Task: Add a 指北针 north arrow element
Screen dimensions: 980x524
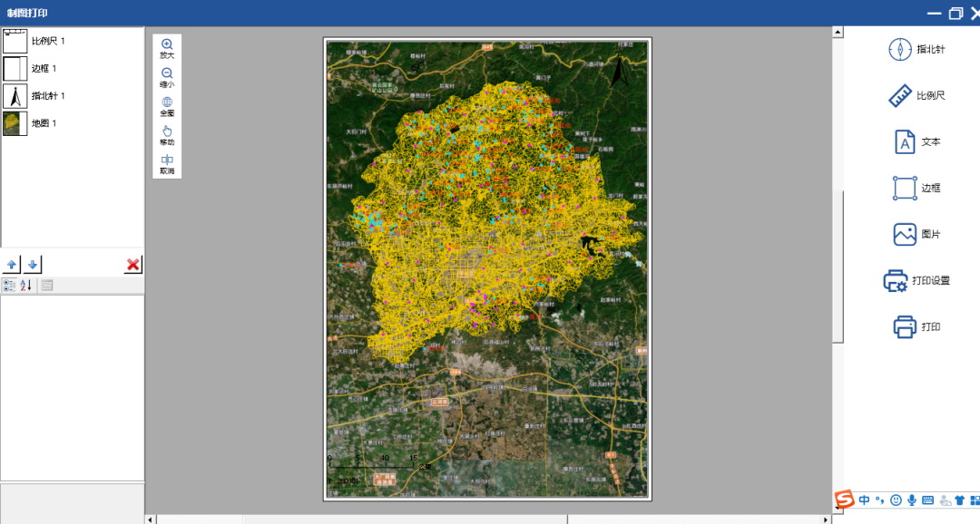Action: (916, 50)
